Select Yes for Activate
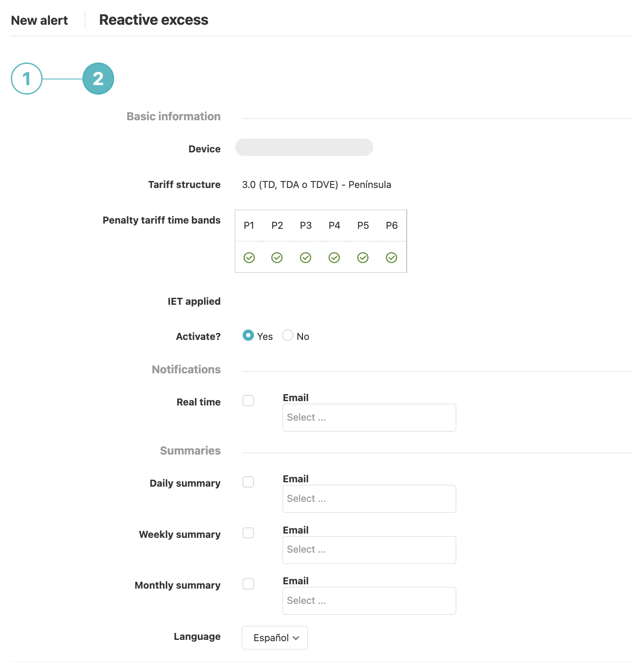This screenshot has width=632, height=672. click(x=248, y=335)
